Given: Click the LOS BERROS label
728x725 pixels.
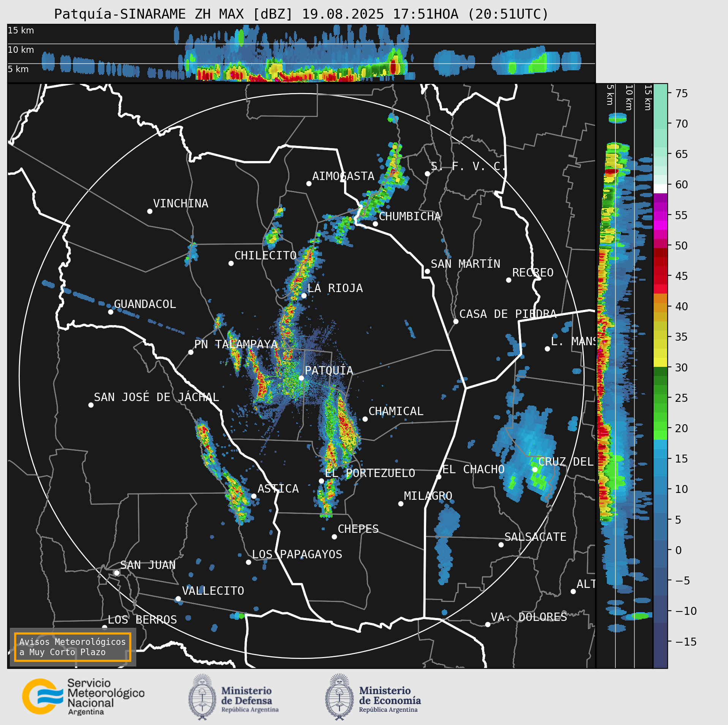Looking at the screenshot, I should tap(142, 620).
